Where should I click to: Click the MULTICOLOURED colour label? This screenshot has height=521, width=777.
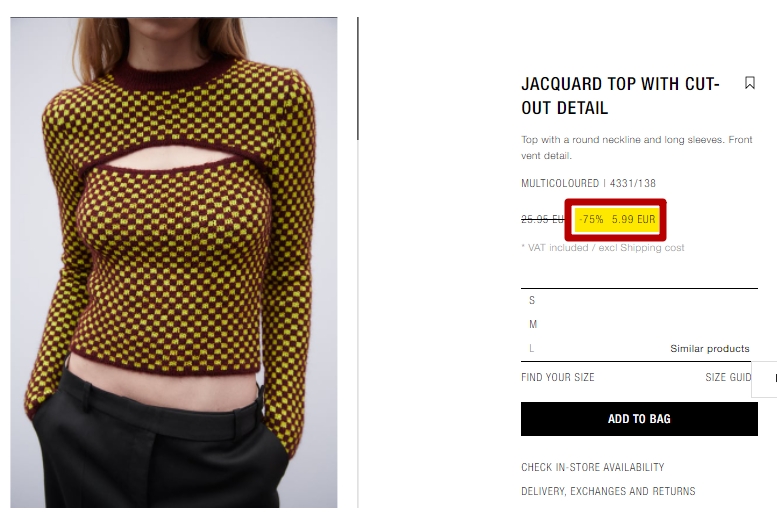560,183
